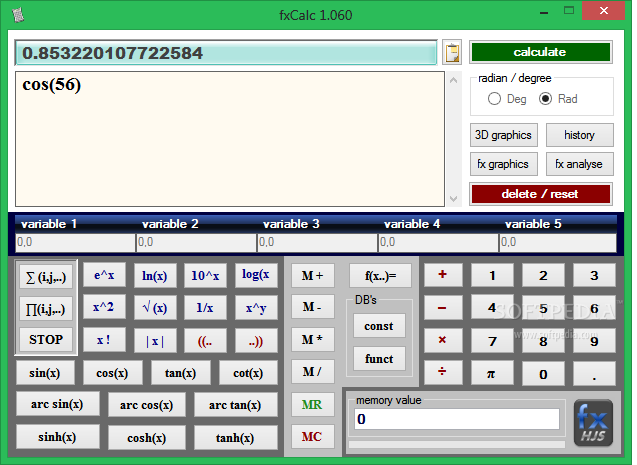Click the x^2 button

[104, 307]
